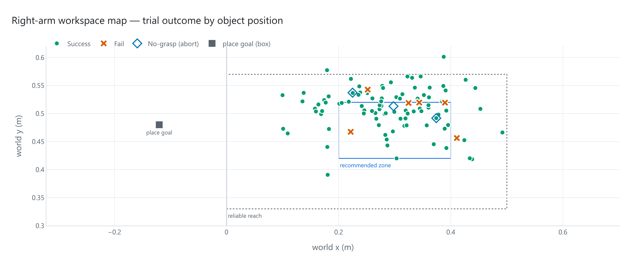
Task: Click the lowest green point near y 0.39
Action: (x=327, y=175)
